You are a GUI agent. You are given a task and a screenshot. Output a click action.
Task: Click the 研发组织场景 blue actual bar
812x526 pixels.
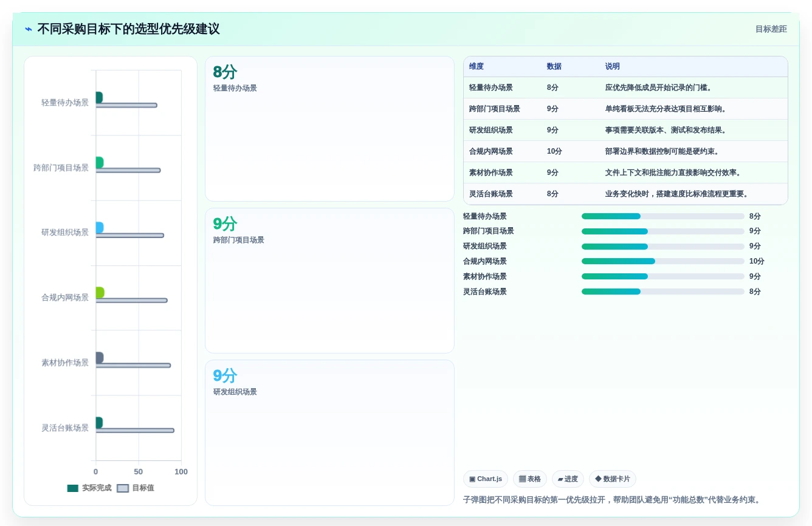click(x=99, y=228)
